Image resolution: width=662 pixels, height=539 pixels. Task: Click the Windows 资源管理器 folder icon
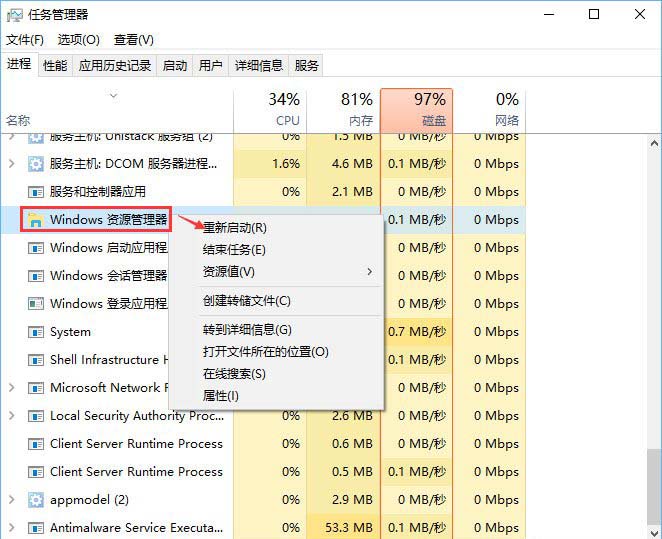[35, 220]
